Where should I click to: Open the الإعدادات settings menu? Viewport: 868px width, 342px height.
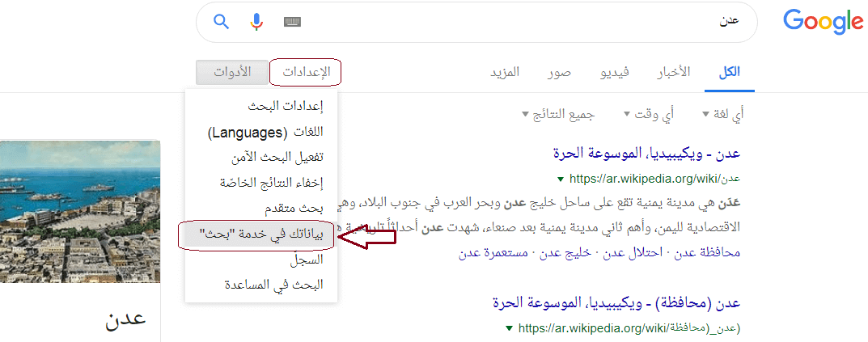coord(306,73)
